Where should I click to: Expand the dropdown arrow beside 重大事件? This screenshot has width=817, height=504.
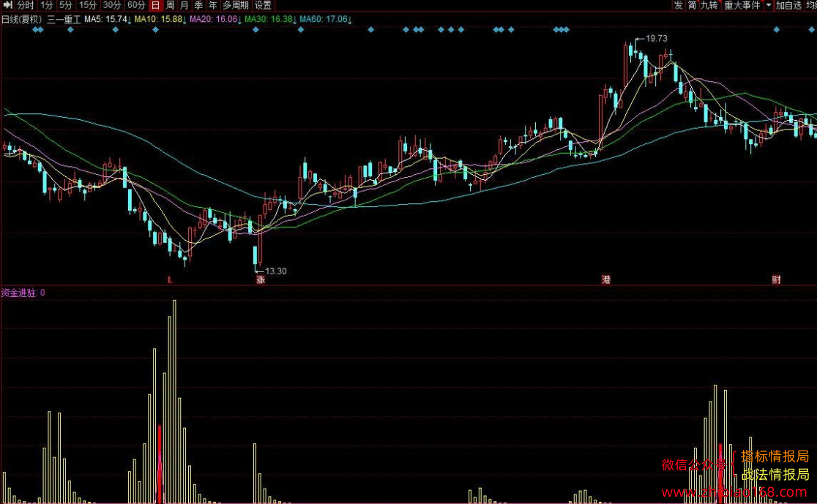click(769, 5)
